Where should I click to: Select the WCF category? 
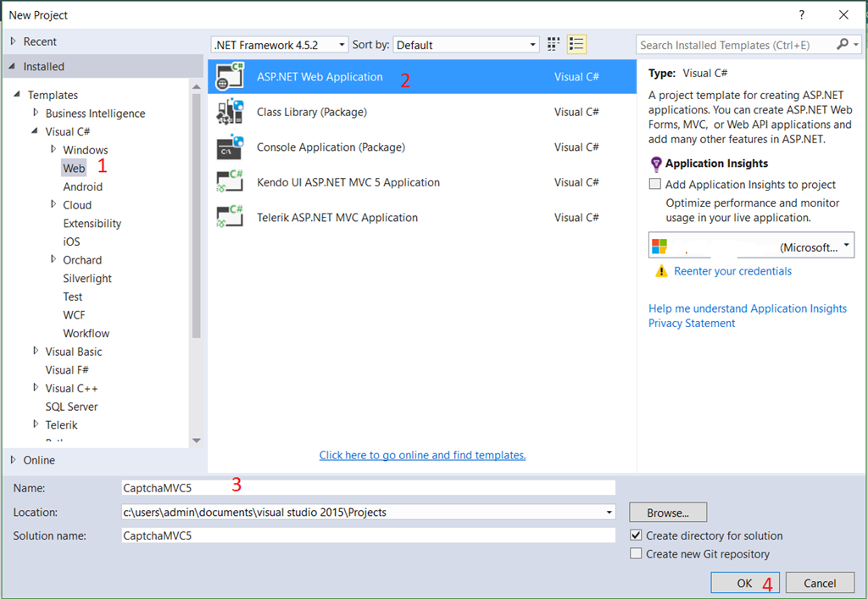tap(74, 314)
